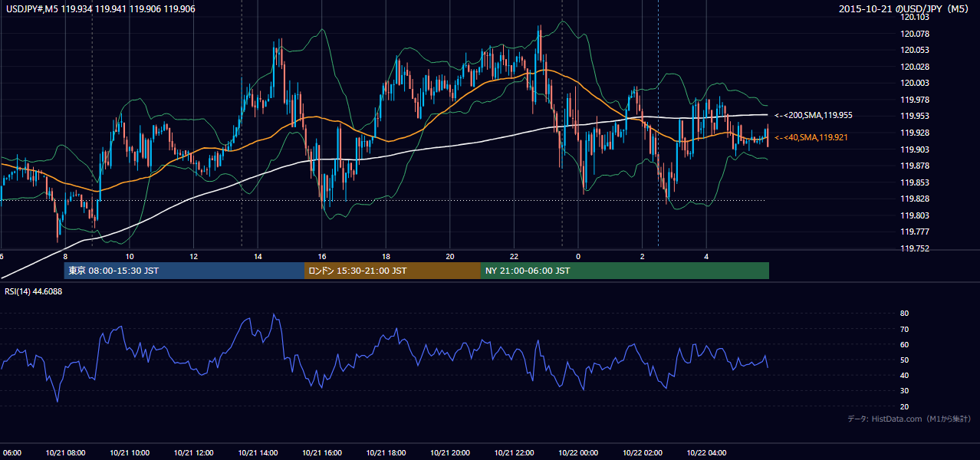Click hour label 18 under price chart
Image resolution: width=980 pixels, height=460 pixels.
(x=386, y=256)
